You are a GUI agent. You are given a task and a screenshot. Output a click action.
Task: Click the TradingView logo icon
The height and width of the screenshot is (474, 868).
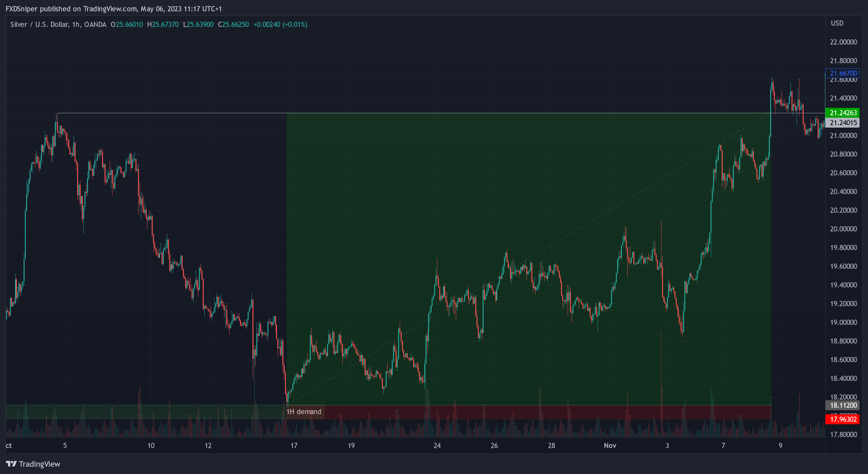11,464
